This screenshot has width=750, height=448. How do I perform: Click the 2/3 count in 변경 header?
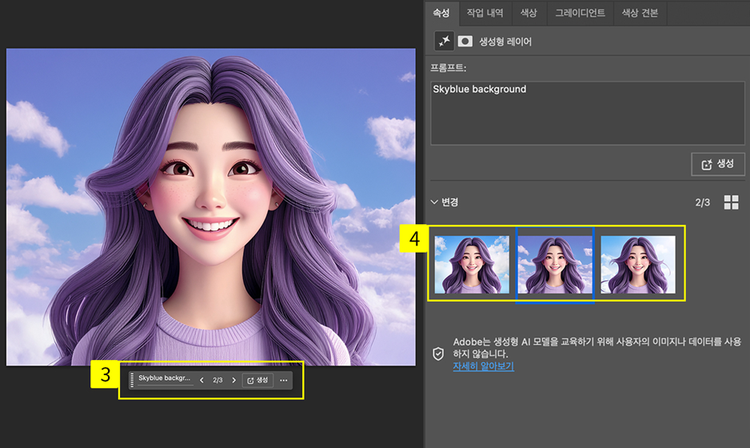(x=702, y=202)
